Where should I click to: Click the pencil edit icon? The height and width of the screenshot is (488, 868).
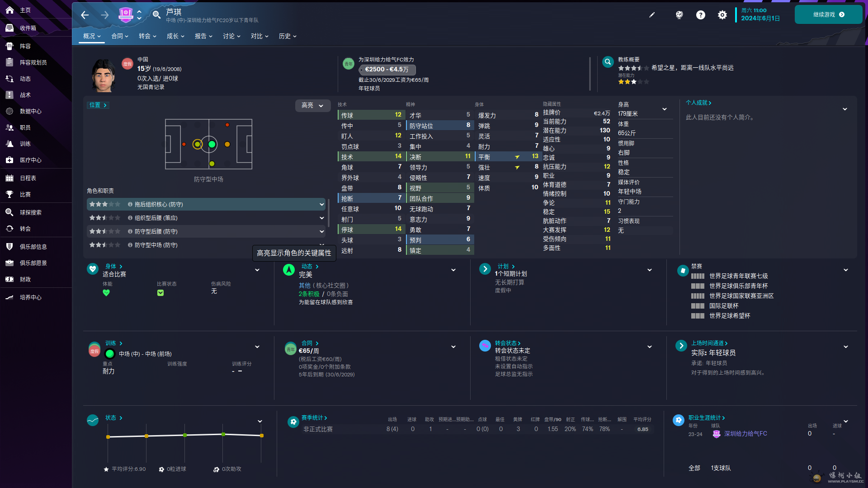(652, 15)
